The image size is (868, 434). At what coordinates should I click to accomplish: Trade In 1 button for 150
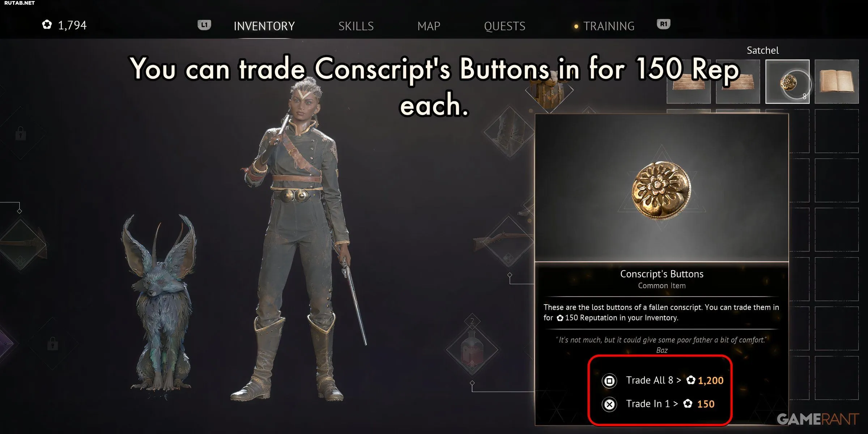click(658, 404)
